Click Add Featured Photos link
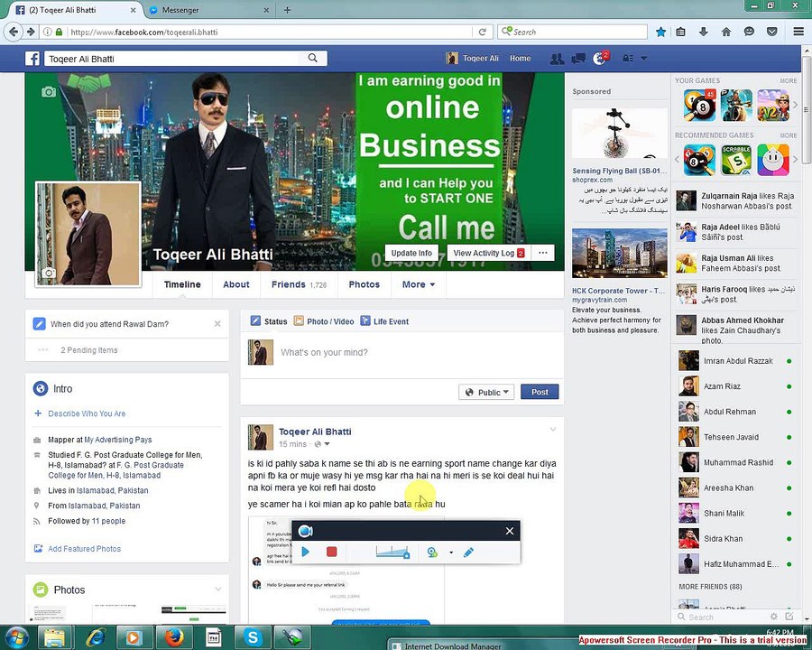Screen dimensions: 812x650 84,548
